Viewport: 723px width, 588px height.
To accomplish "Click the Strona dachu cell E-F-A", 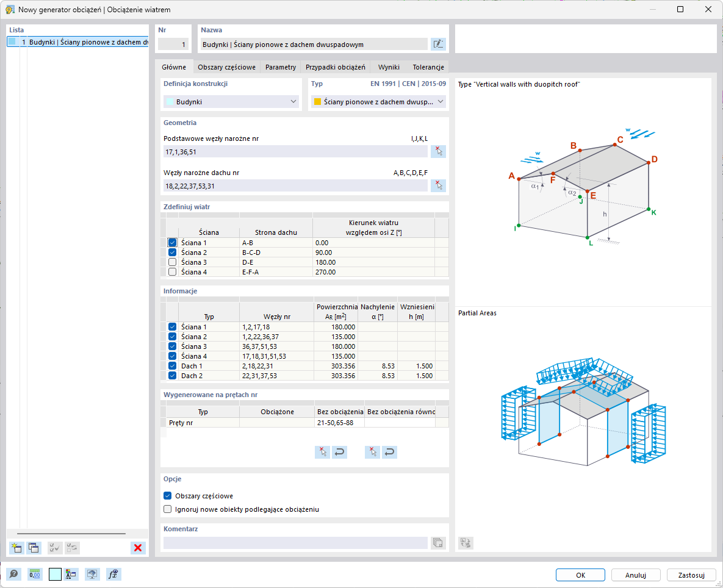I will [276, 272].
